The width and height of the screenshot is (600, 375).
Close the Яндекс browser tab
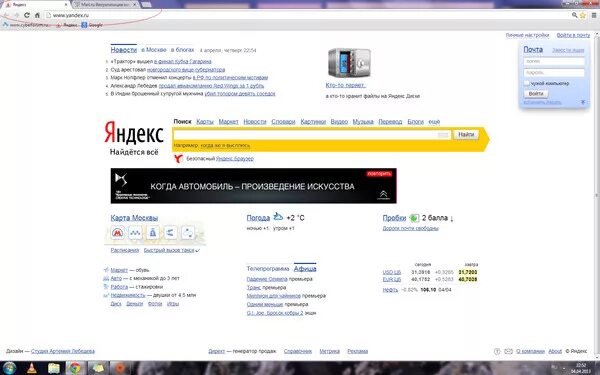pos(66,5)
